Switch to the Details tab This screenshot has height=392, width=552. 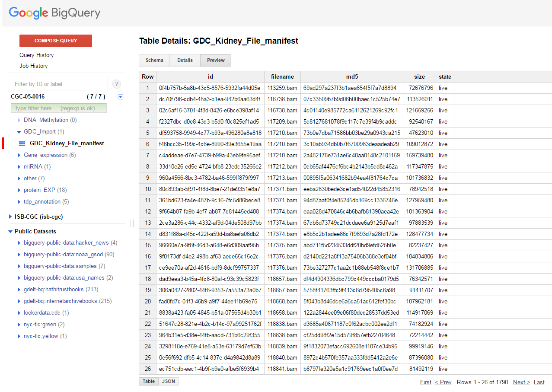pos(185,61)
